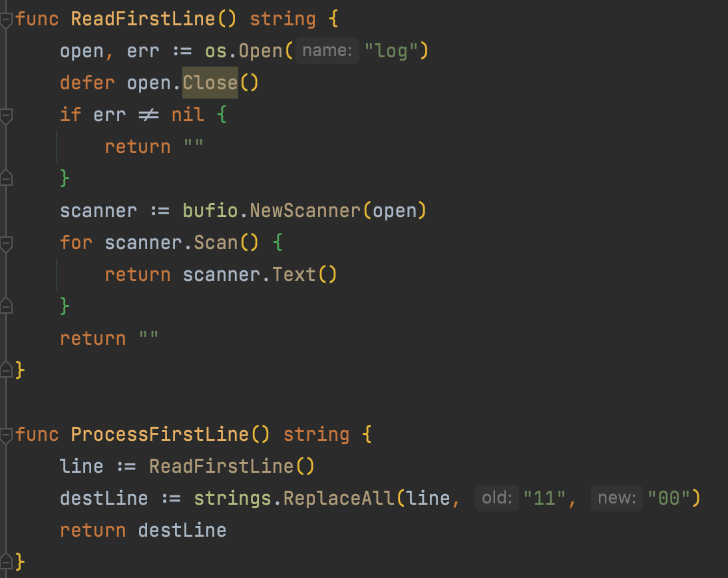Click the 'old:' parameter inlay hint

point(496,498)
